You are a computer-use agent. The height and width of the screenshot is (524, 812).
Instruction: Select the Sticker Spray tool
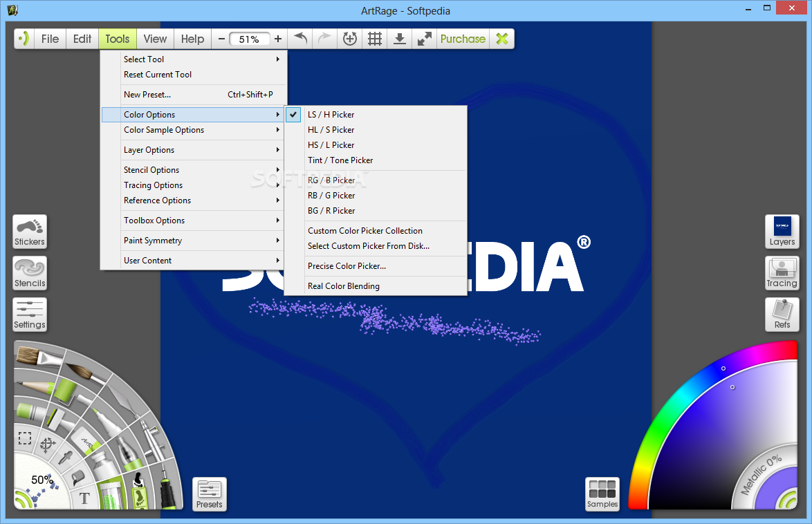pyautogui.click(x=139, y=491)
